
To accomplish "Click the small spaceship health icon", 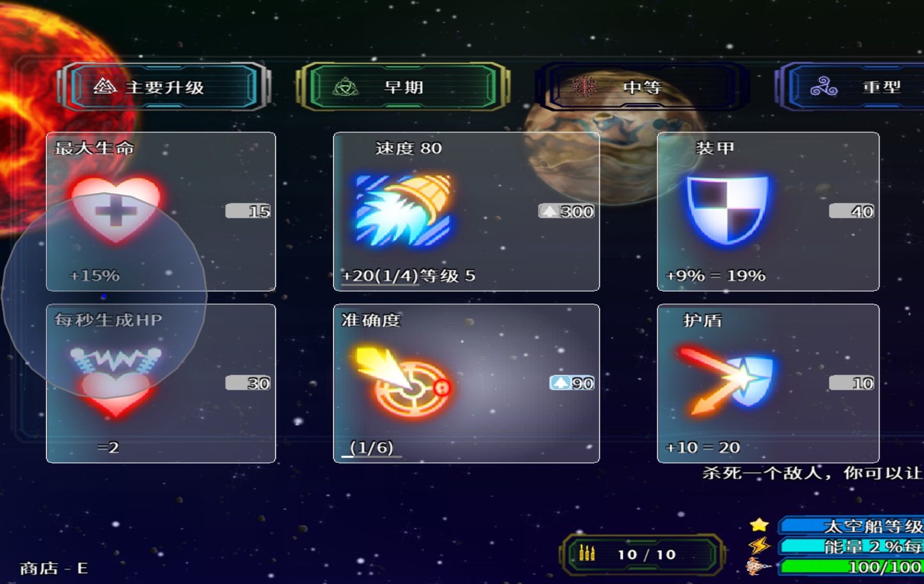I will tap(759, 567).
